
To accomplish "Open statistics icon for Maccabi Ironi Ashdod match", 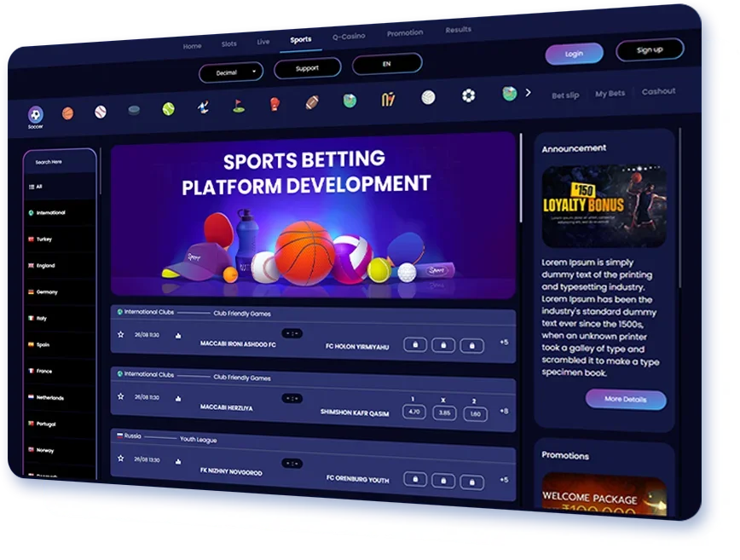I will pyautogui.click(x=178, y=336).
